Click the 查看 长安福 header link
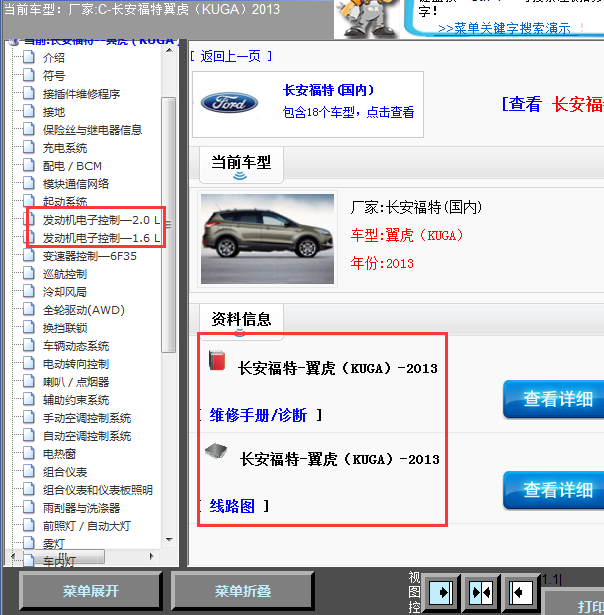This screenshot has height=615, width=604. 553,104
